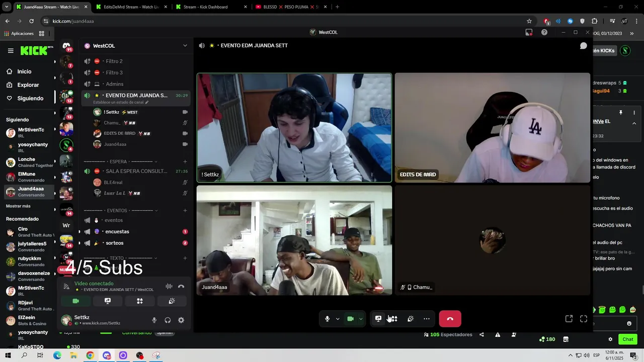This screenshot has width=644, height=362.
Task: Click the Kick Chat button
Action: click(627, 339)
